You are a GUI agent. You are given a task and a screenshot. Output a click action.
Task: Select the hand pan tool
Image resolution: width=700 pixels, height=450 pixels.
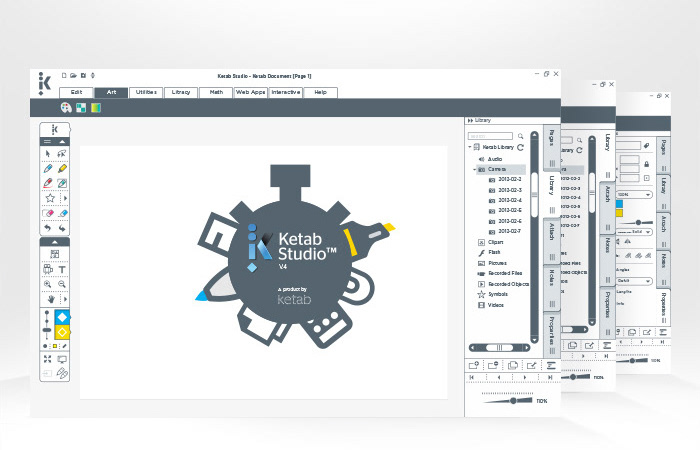(x=51, y=299)
